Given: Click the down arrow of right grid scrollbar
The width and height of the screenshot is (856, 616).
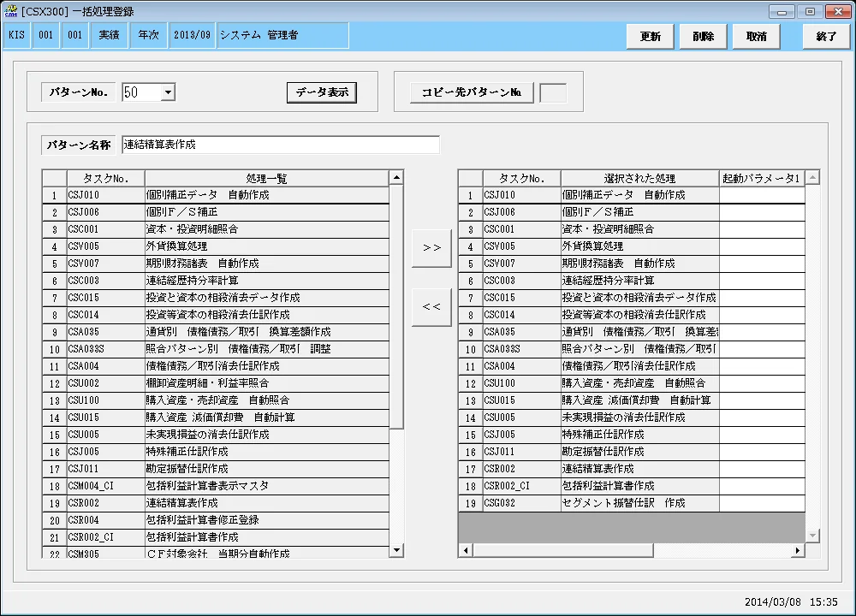Looking at the screenshot, I should tap(812, 536).
